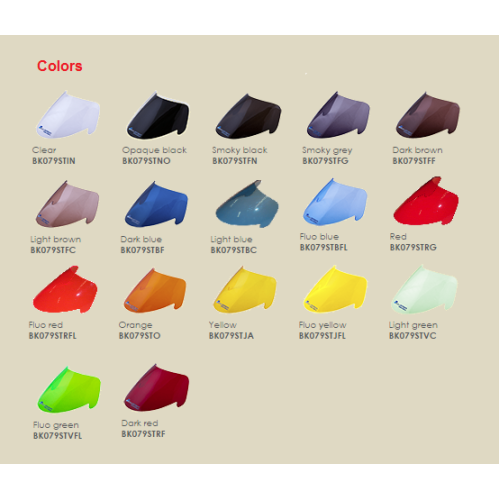
Task: Click part code BK079STFC
Action: [x=53, y=250]
